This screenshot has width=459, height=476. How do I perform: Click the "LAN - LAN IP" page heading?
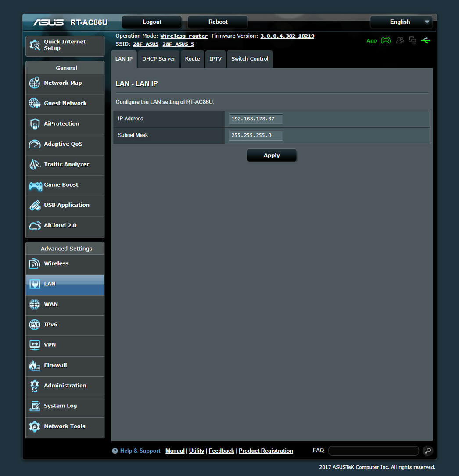pyautogui.click(x=136, y=84)
